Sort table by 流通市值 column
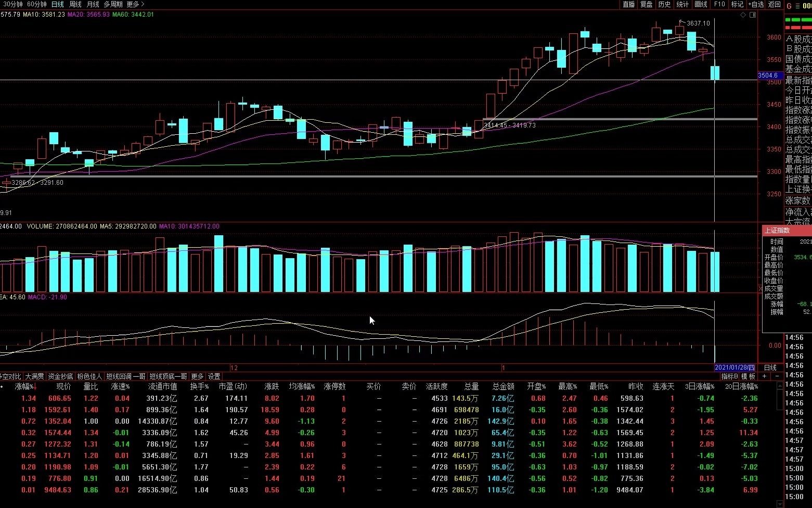 (x=162, y=387)
